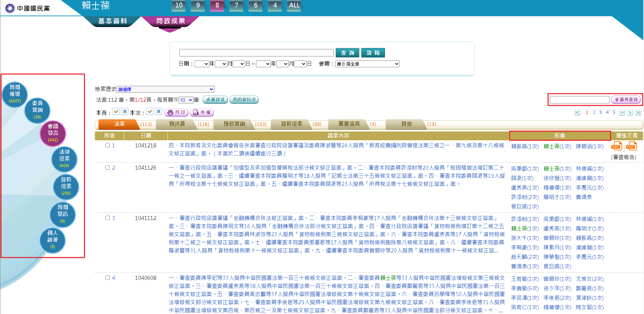Expand the 檢索歷史 dropdown
The width and height of the screenshot is (644, 314).
point(165,89)
